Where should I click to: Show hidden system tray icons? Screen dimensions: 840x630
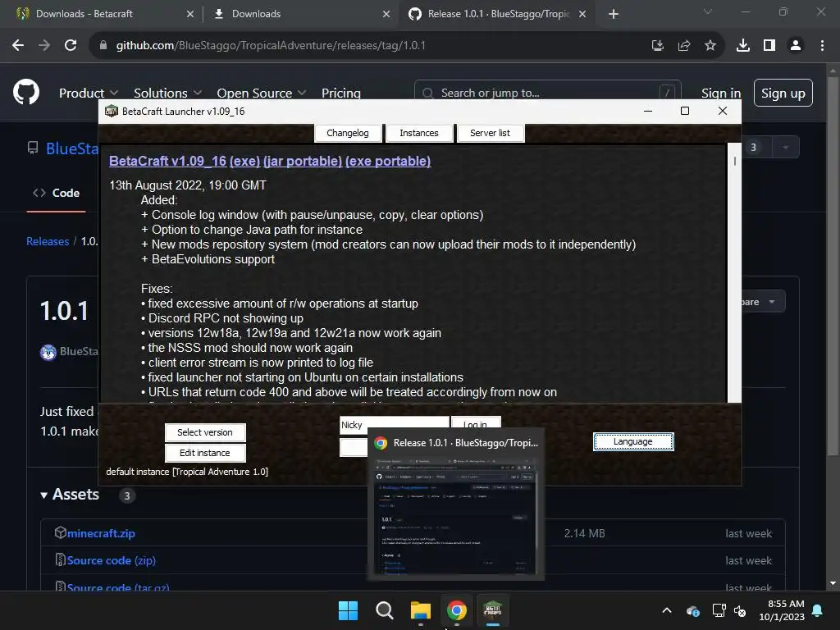(x=667, y=610)
